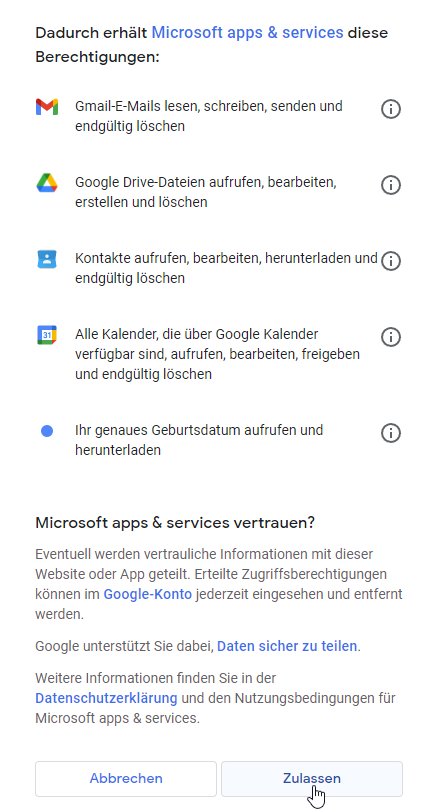Click the Google Contacts icon

[x=47, y=259]
